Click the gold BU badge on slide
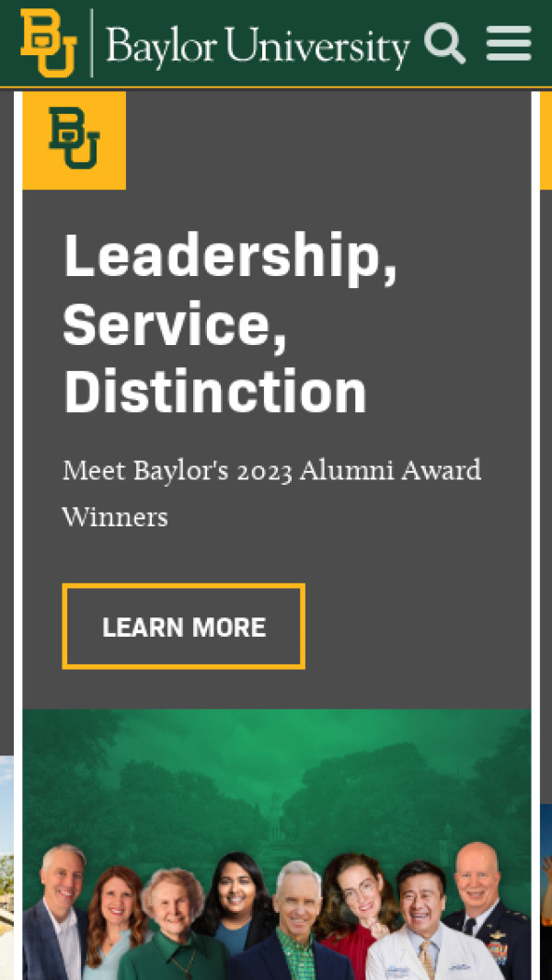Screen dimensions: 552x980 point(74,140)
